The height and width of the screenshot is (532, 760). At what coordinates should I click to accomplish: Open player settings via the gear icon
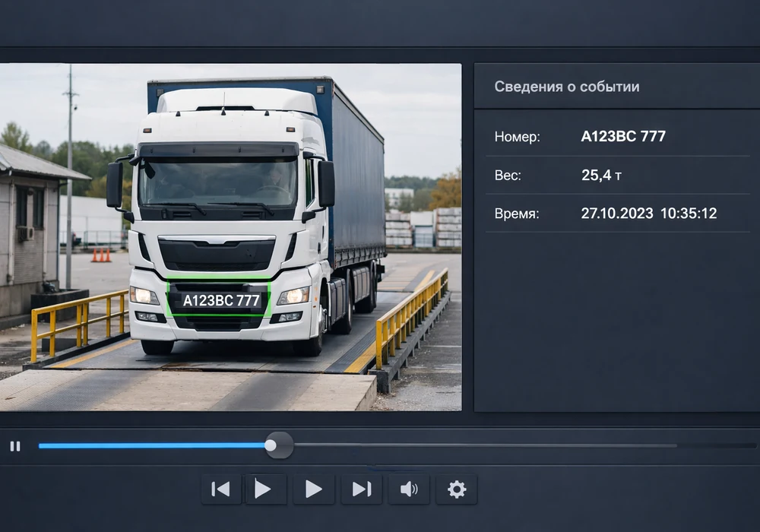tap(457, 489)
